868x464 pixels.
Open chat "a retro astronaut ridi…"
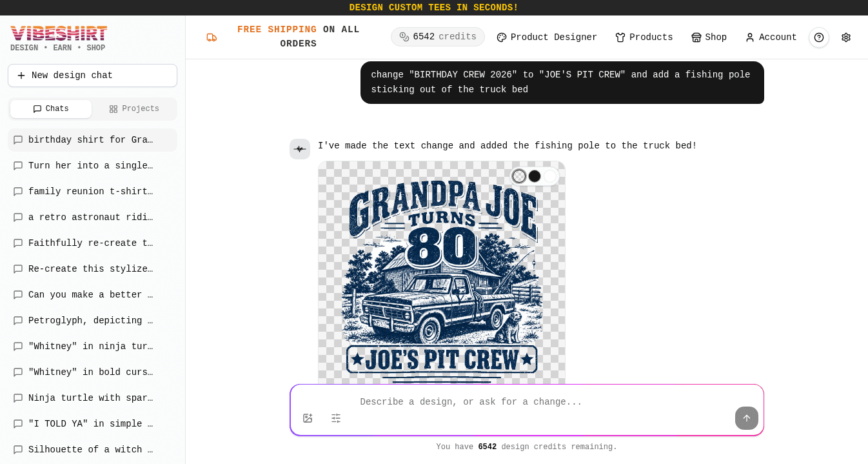[92, 217]
